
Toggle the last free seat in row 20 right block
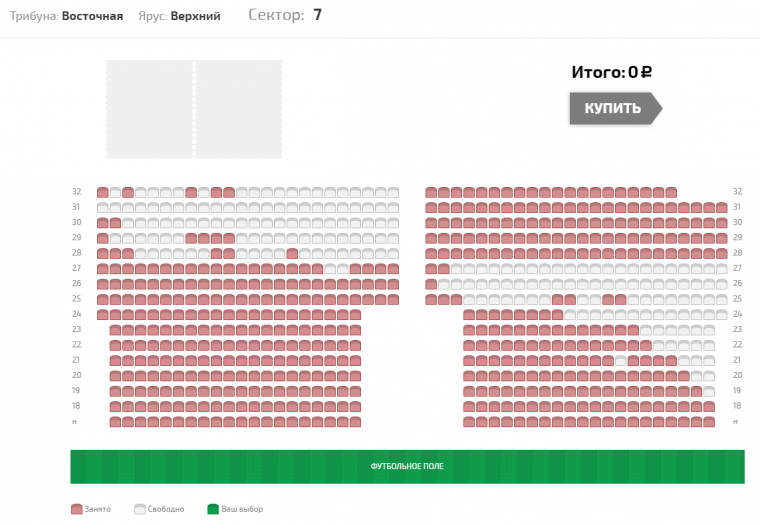tap(709, 376)
